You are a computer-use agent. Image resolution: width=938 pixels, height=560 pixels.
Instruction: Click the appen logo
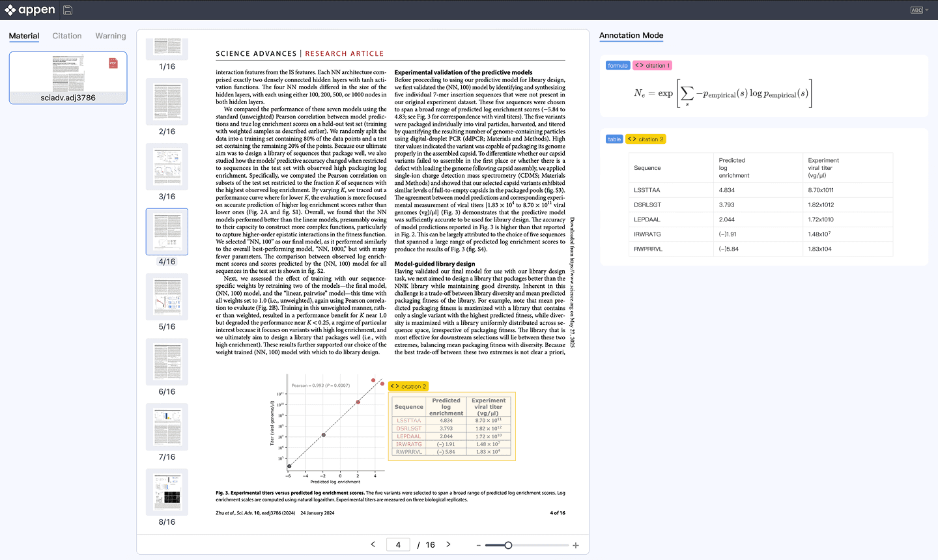tap(30, 10)
